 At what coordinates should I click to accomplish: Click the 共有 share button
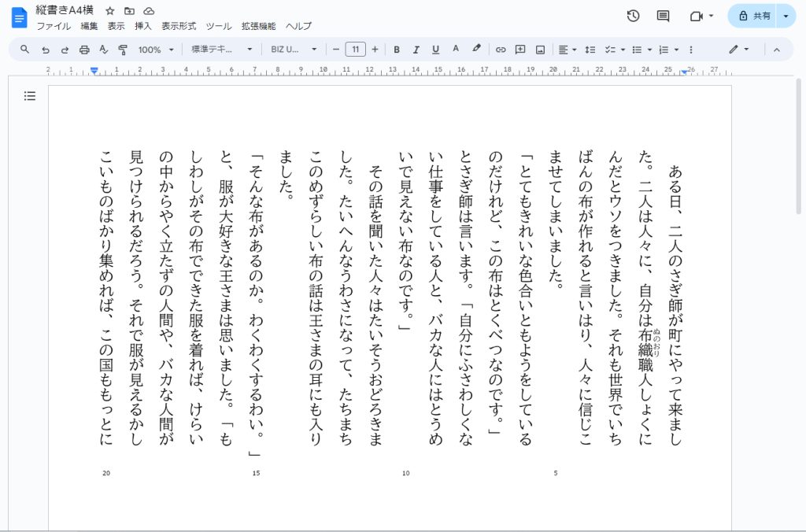(x=752, y=16)
